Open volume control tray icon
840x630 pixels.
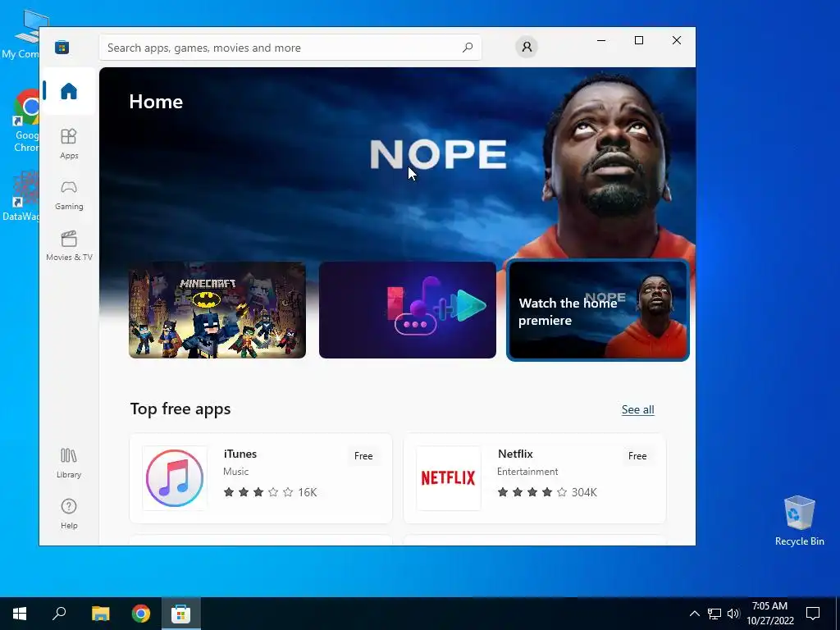pos(733,614)
